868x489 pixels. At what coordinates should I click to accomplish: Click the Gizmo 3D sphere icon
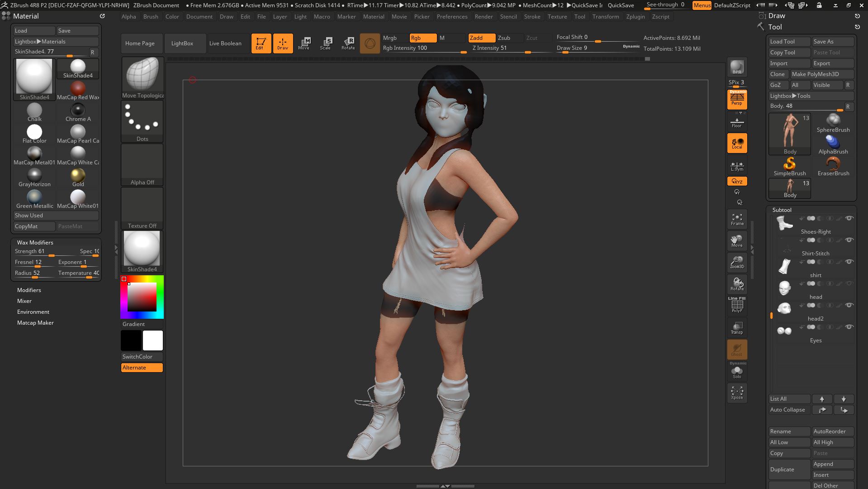tap(370, 43)
